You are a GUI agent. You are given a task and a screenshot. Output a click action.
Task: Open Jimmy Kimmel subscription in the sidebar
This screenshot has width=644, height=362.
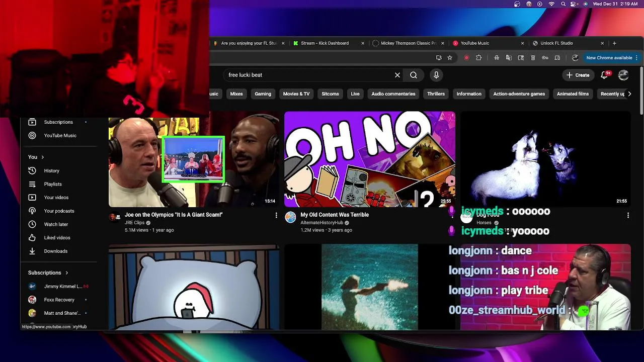point(58,287)
